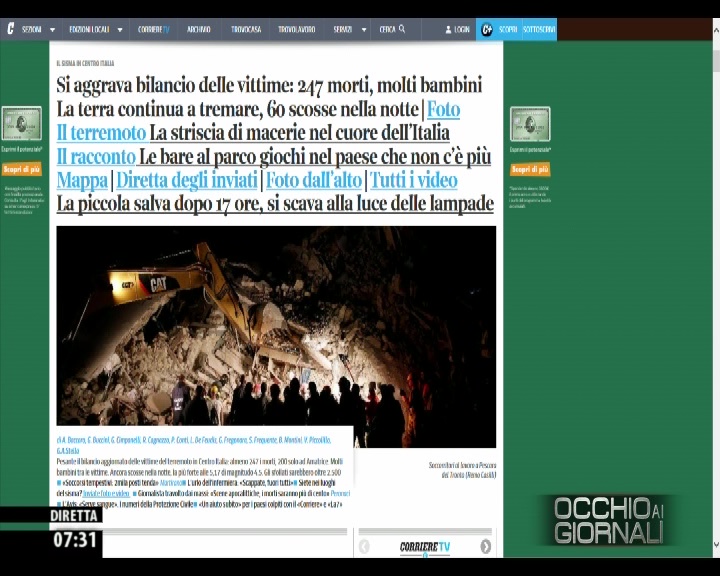720x576 pixels.
Task: Click the next arrow in Corriere TV carousel
Action: tap(485, 547)
